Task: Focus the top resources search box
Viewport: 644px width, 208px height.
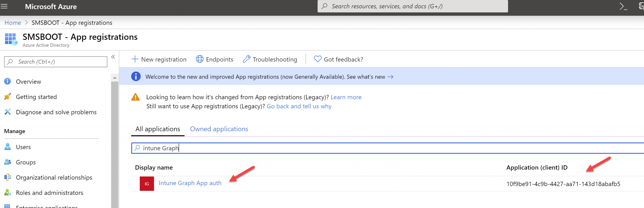Action: [413, 6]
